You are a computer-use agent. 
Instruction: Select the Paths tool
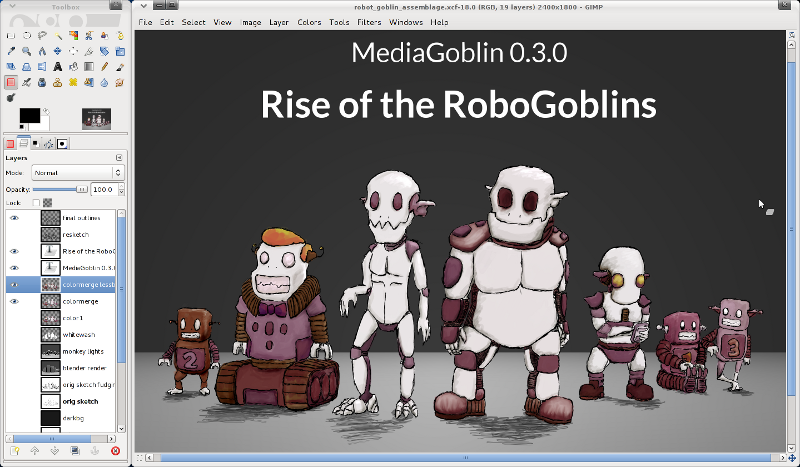click(x=120, y=35)
